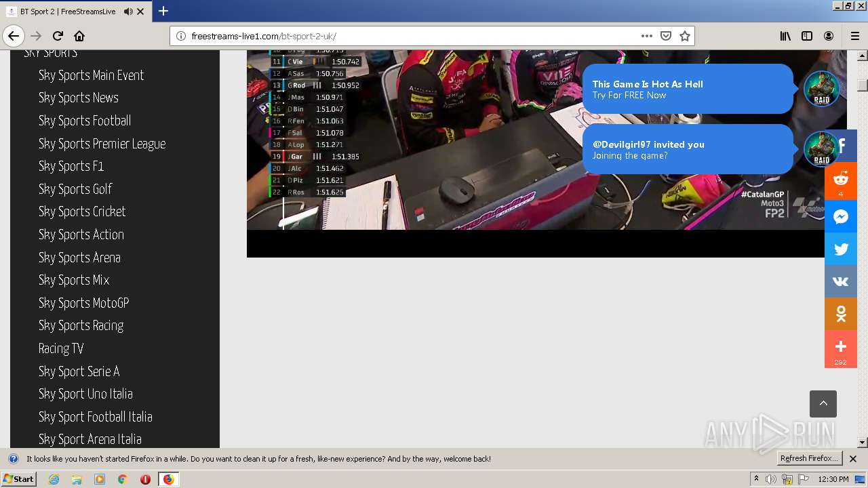Share on Twitter icon

coord(841,249)
